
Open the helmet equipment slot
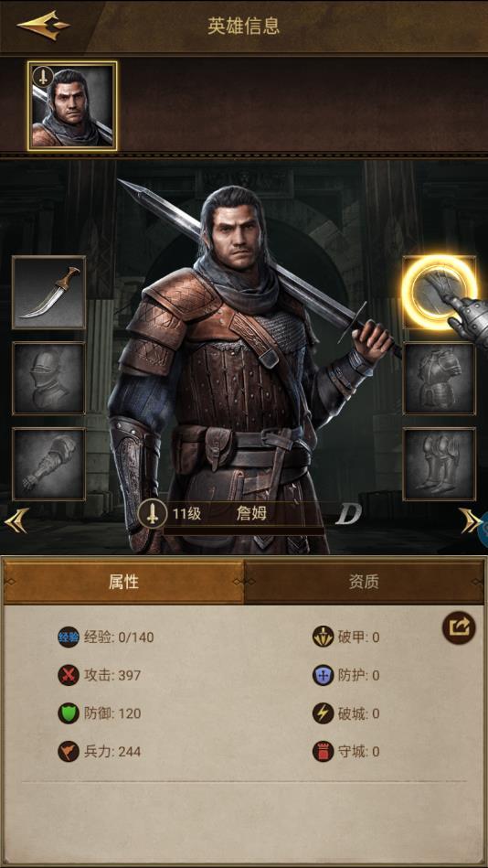pos(48,378)
